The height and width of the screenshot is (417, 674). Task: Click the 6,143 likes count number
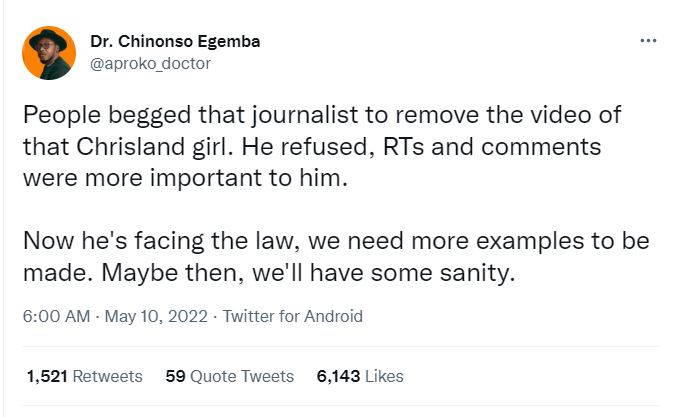(338, 377)
